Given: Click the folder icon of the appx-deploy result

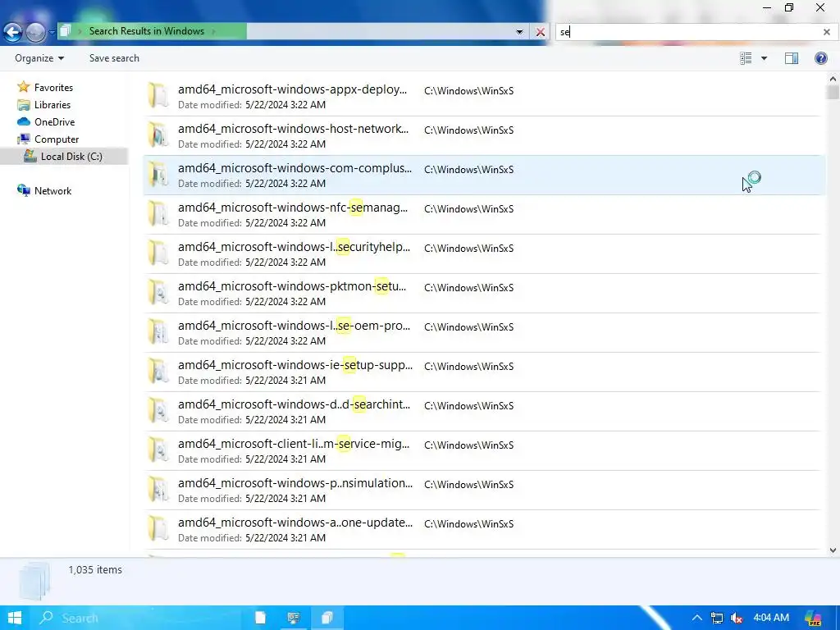Looking at the screenshot, I should point(158,96).
